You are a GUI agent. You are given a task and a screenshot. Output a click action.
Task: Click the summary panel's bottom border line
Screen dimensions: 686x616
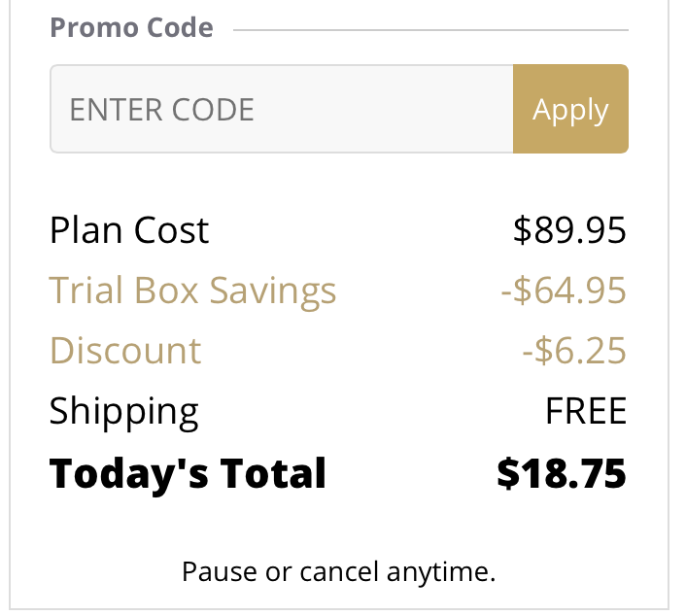pos(340,610)
